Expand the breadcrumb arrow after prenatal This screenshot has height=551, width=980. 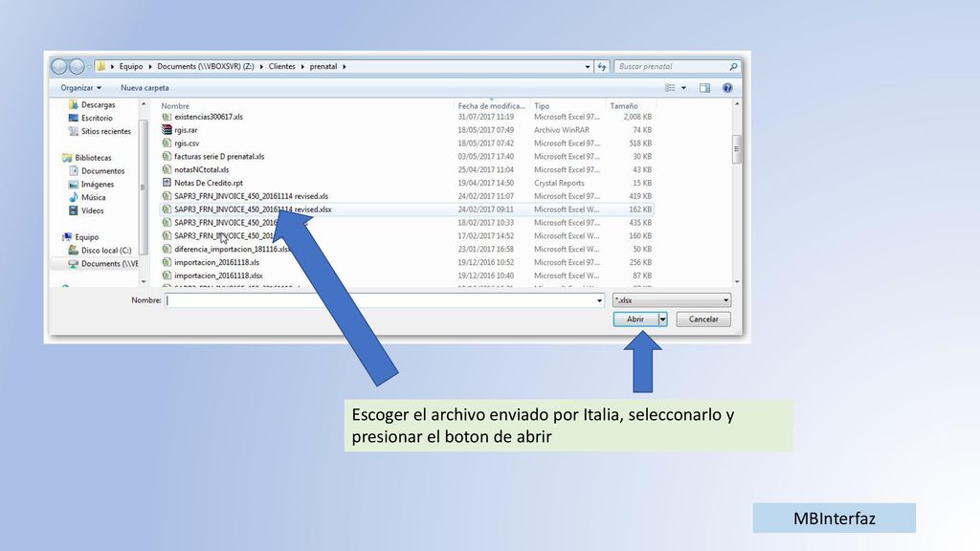tap(345, 66)
